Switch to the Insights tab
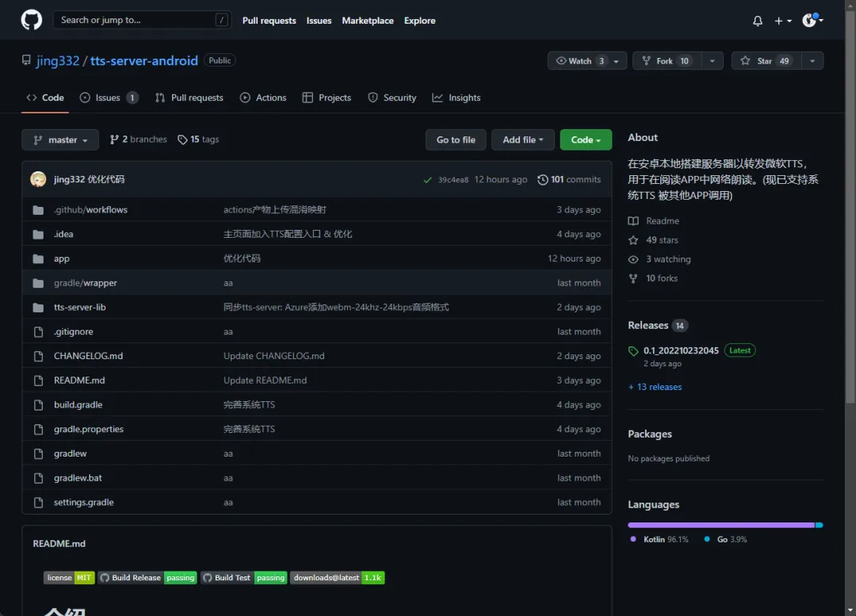This screenshot has height=616, width=856. click(457, 98)
